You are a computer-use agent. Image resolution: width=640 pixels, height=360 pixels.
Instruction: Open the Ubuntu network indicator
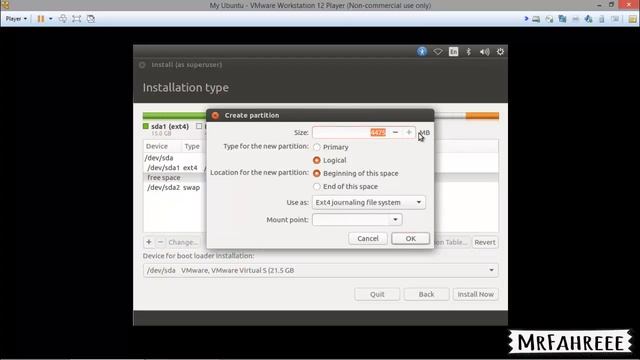click(438, 52)
